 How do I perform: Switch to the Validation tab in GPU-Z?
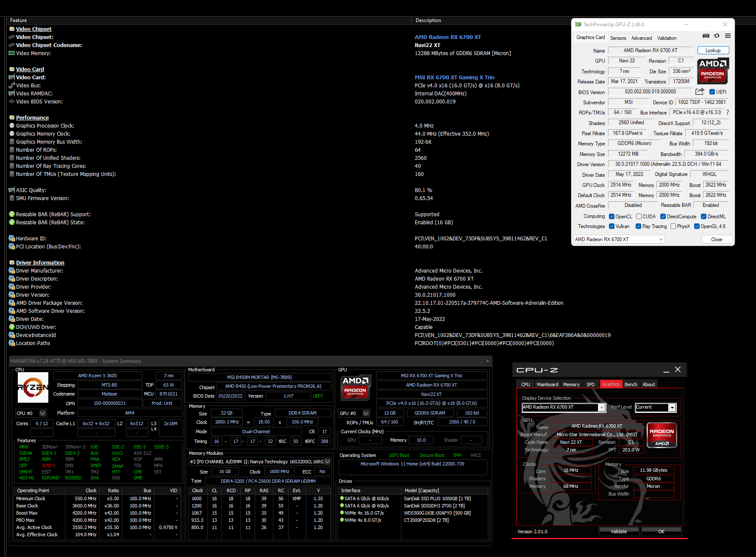click(667, 38)
